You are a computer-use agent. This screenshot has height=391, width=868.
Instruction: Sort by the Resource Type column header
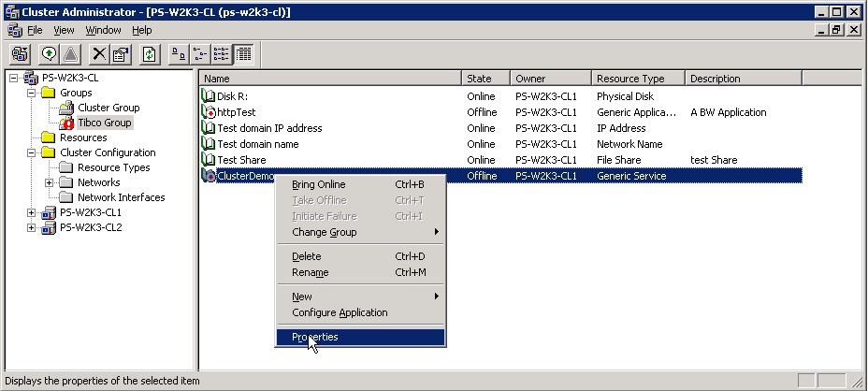pos(638,79)
